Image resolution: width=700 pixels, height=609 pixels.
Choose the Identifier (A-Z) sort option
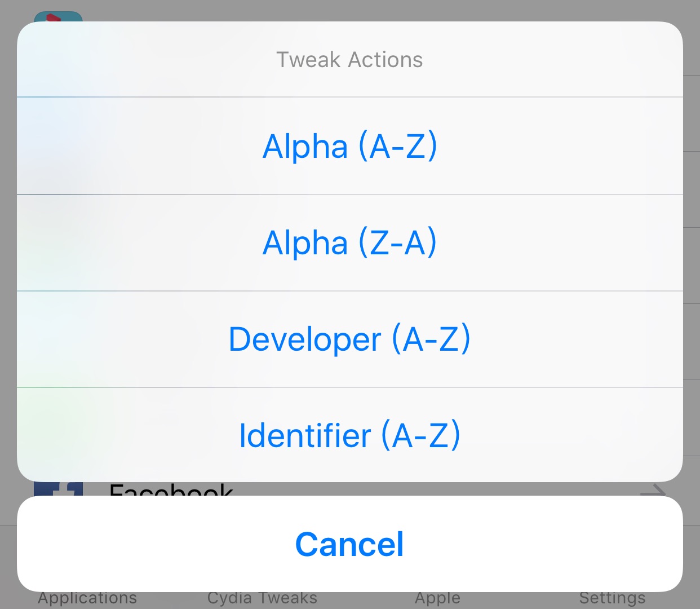pyautogui.click(x=350, y=435)
